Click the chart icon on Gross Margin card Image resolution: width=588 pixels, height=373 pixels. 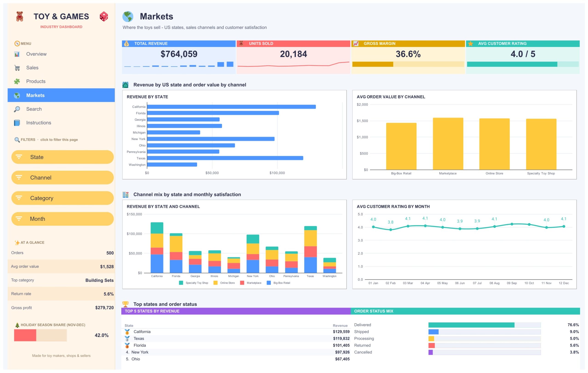pos(356,43)
